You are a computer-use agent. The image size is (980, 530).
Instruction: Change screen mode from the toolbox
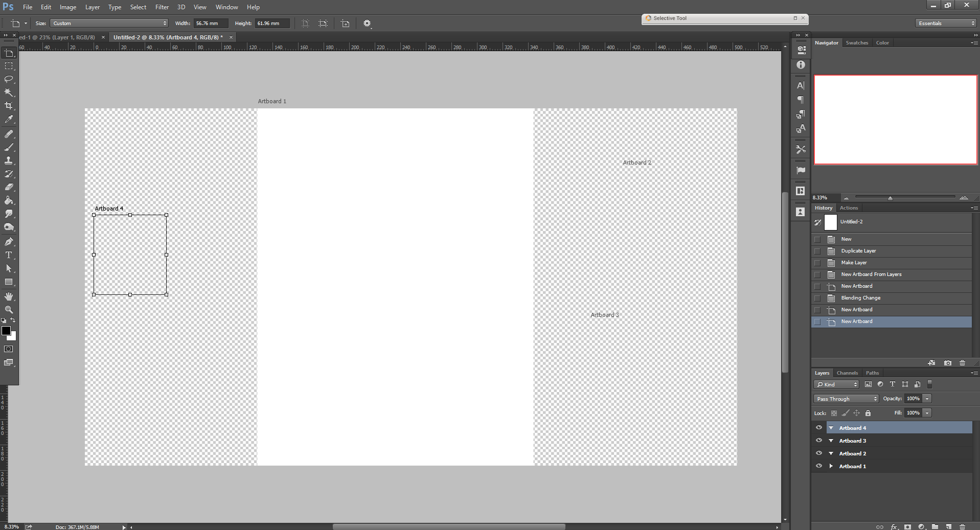tap(9, 362)
